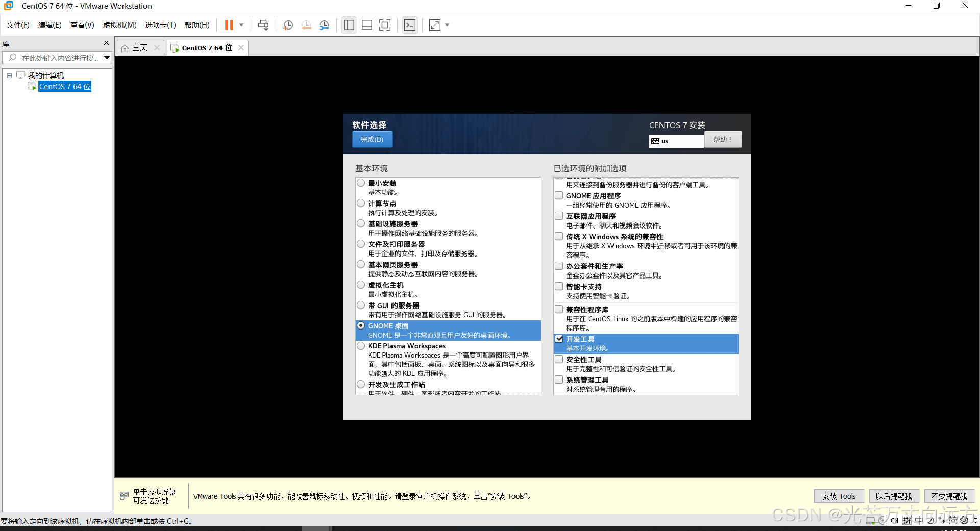
Task: Select the 带 GUI 的服务器 option
Action: click(x=361, y=305)
